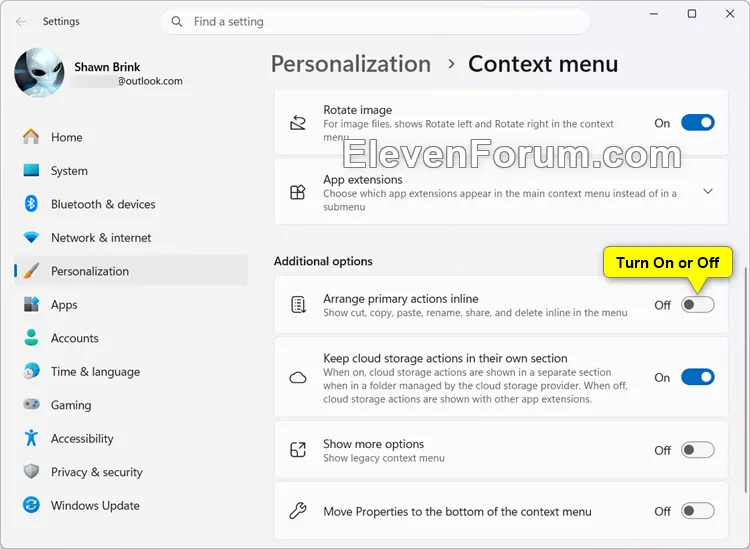750x549 pixels.
Task: Click the Show more options expand icon
Action: click(x=298, y=450)
